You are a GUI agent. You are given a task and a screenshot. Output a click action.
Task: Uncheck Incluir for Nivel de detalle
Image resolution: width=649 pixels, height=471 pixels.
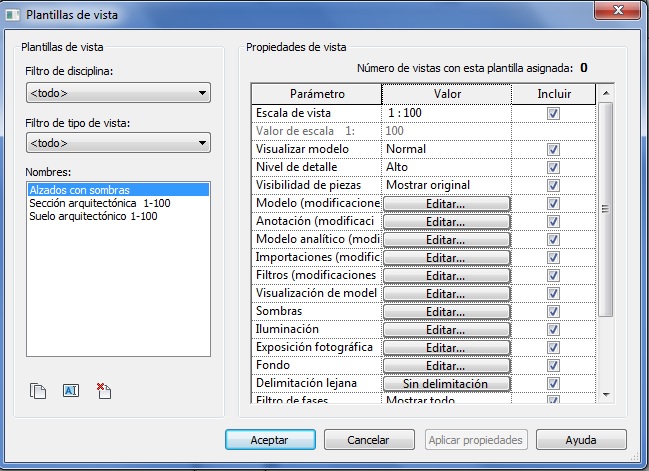point(553,167)
